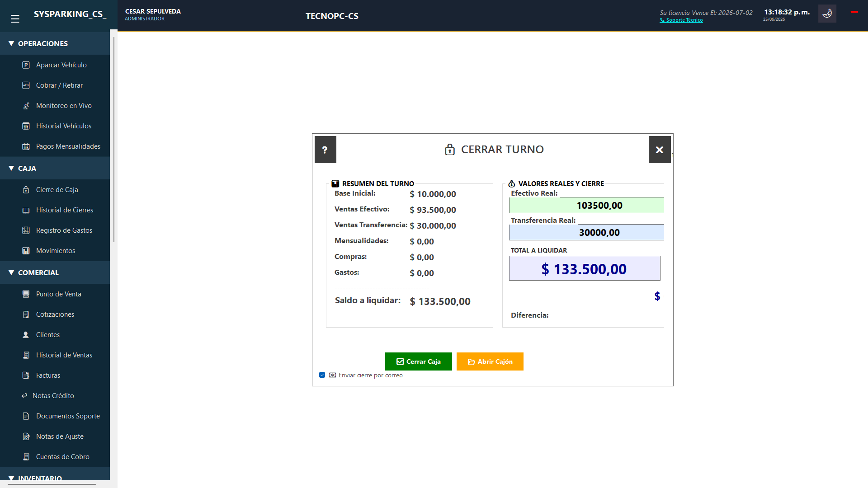The height and width of the screenshot is (488, 868).
Task: Collapse the CAJA section
Action: click(x=55, y=168)
